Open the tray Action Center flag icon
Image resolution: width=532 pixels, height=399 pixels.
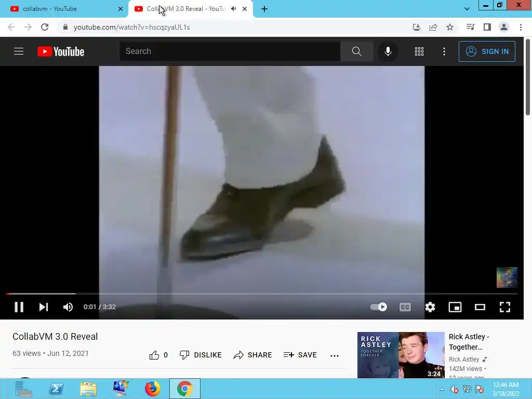click(x=480, y=389)
